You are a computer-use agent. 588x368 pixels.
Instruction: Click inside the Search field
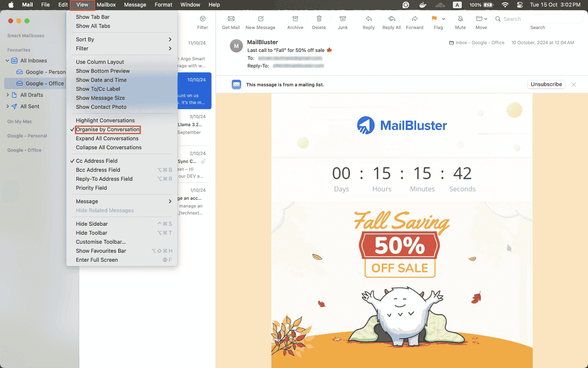point(537,18)
